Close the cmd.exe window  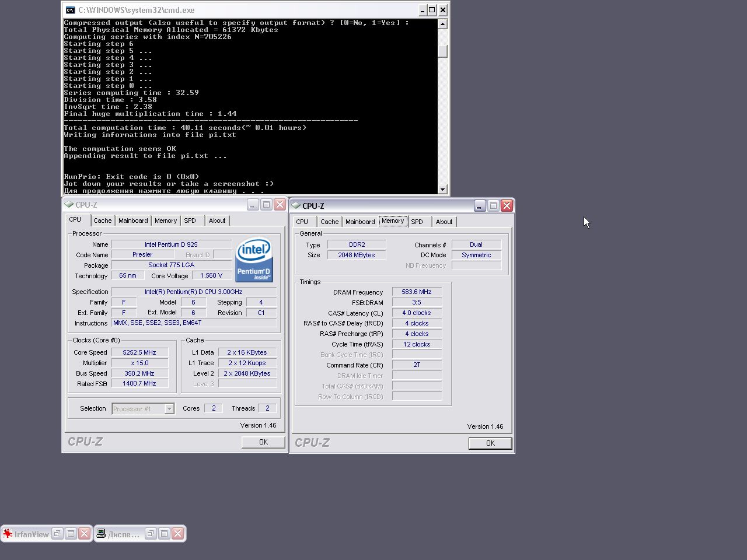coord(443,10)
